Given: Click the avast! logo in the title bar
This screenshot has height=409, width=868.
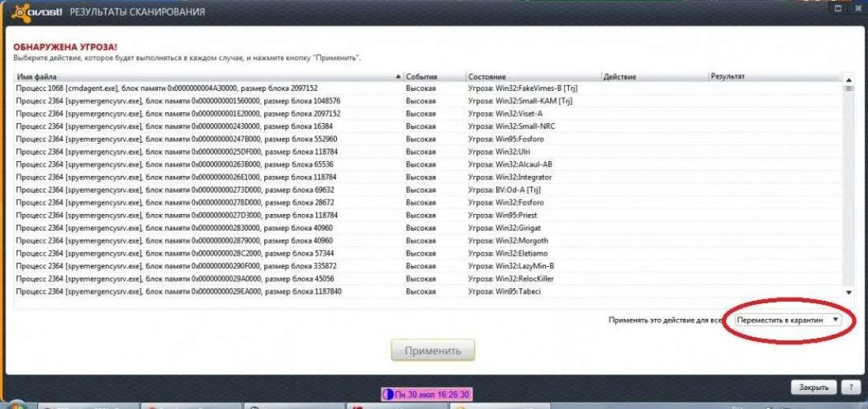Looking at the screenshot, I should point(36,12).
